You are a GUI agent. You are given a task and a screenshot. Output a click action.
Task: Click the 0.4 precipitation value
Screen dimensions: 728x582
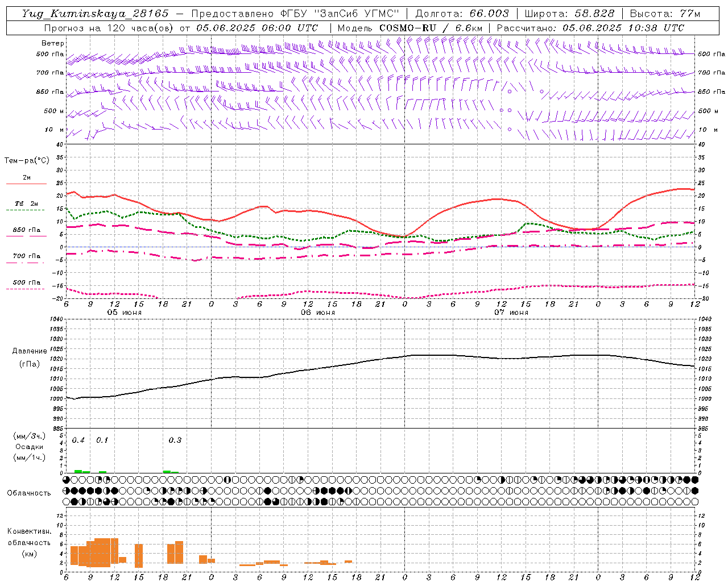[x=78, y=440]
